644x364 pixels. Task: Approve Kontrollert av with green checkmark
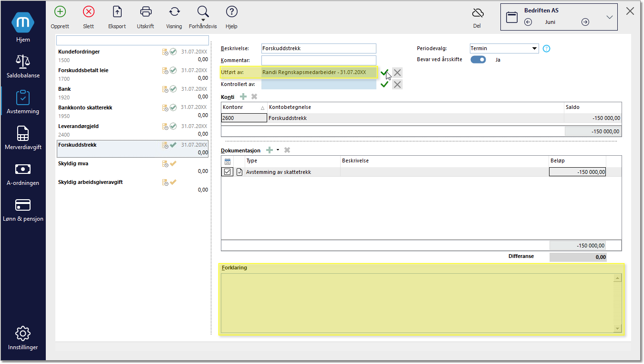pos(384,85)
